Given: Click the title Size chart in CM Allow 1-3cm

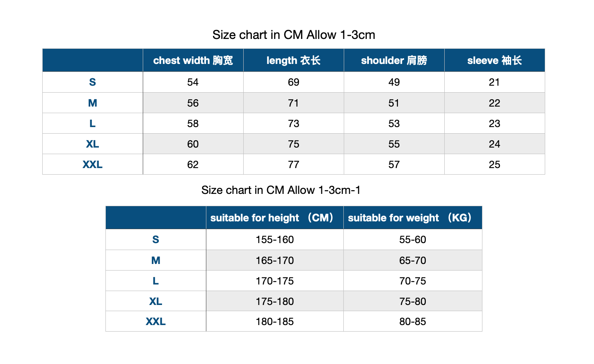Looking at the screenshot, I should (294, 35).
